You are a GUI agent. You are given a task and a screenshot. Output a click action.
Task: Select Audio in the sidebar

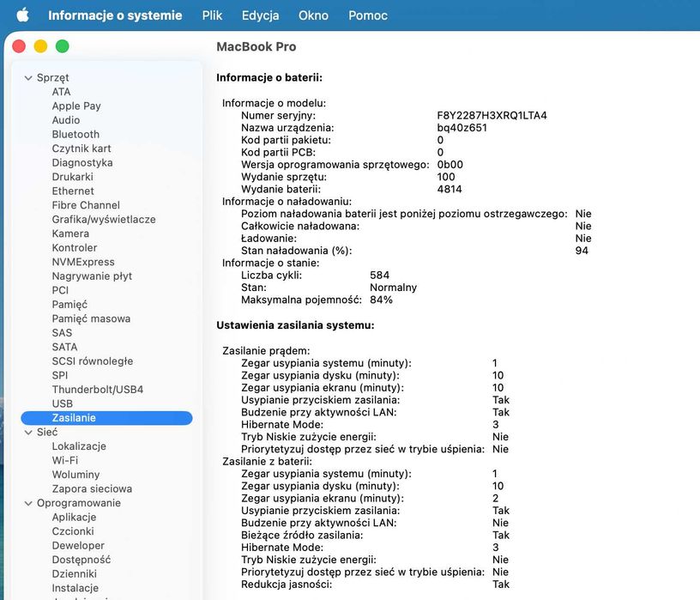(x=65, y=120)
